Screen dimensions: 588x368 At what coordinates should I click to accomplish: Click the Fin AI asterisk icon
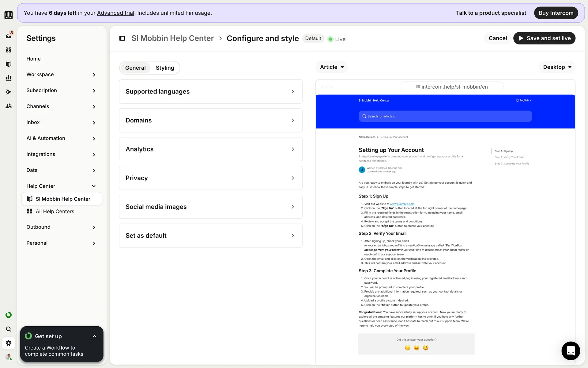point(9,50)
